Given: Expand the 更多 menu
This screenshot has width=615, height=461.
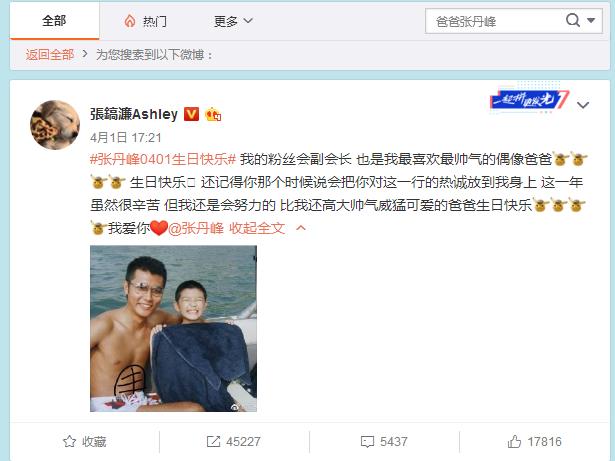Looking at the screenshot, I should (x=233, y=21).
